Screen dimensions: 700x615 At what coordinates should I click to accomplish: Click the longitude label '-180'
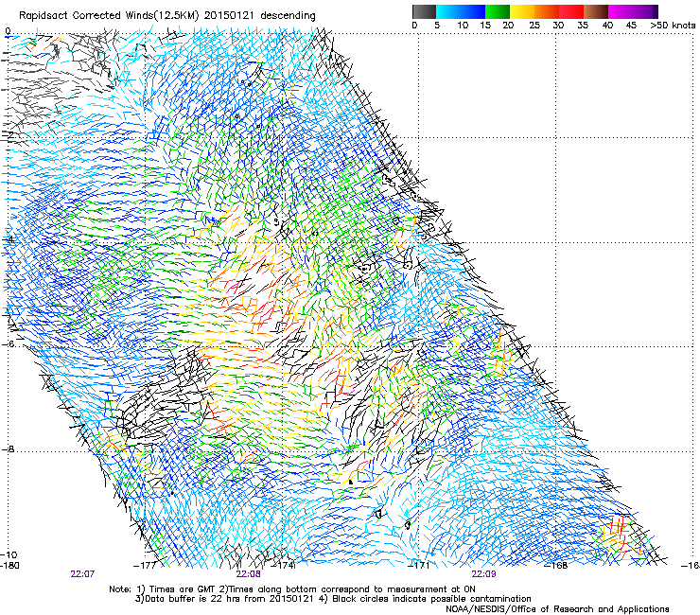[9, 565]
